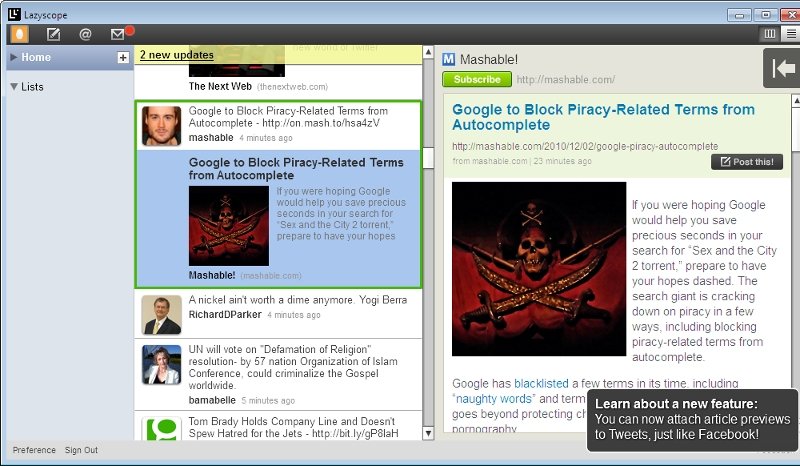The width and height of the screenshot is (800, 466).
Task: Click RichardDParker's avatar
Action: point(161,315)
